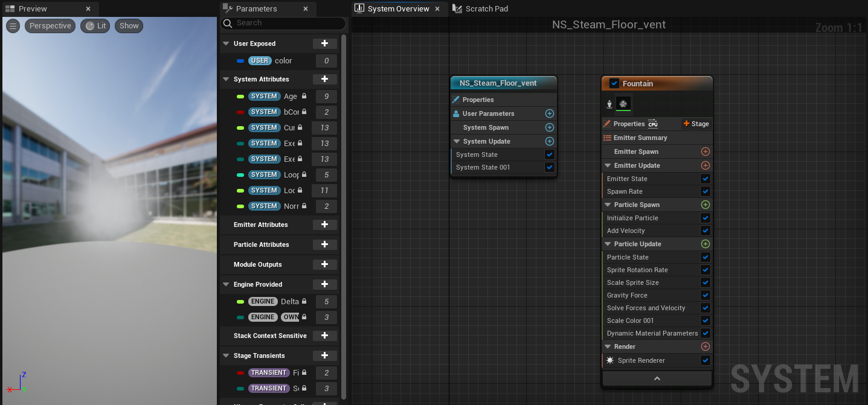Viewport: 868px width, 405px height.
Task: Add a User Parameter with the plus icon
Action: 550,113
